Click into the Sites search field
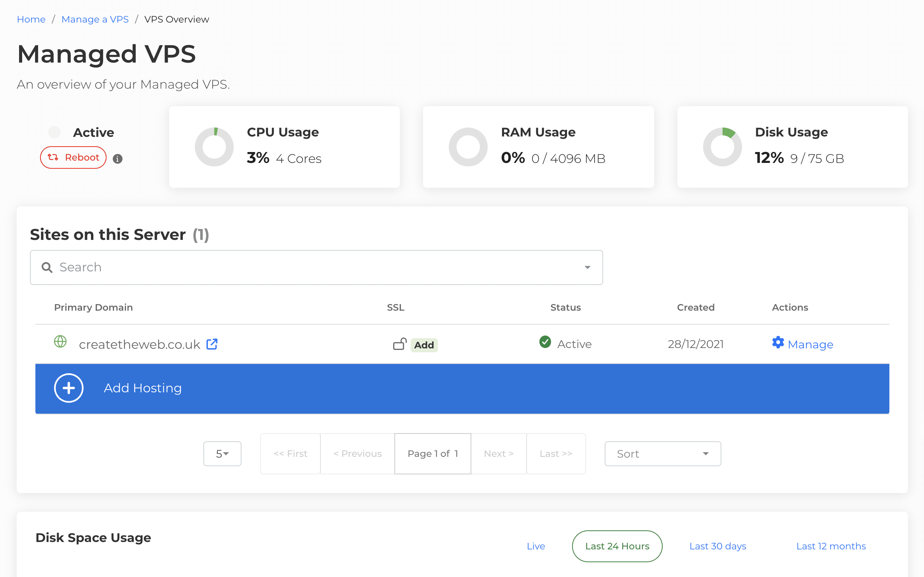This screenshot has height=577, width=924. click(x=317, y=268)
